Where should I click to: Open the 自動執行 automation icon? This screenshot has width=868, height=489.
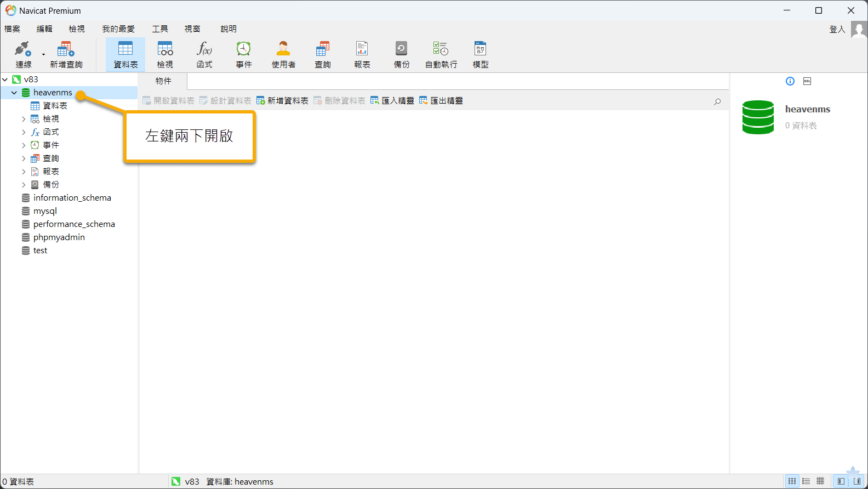point(441,54)
